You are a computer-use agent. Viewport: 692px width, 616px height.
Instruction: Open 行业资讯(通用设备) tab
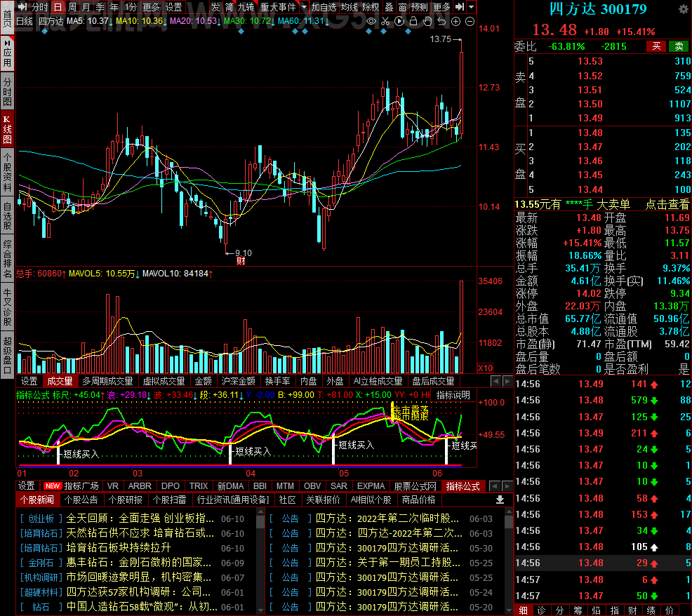tap(232, 500)
